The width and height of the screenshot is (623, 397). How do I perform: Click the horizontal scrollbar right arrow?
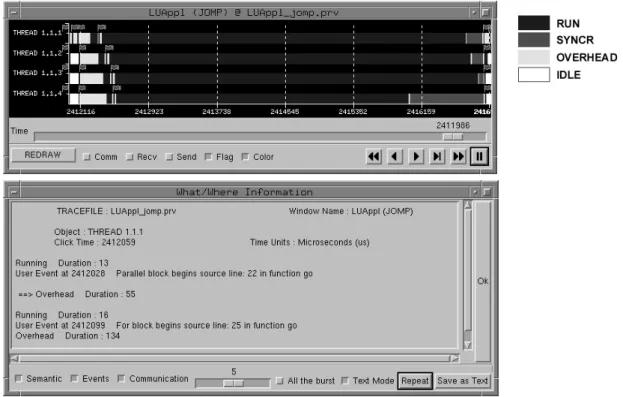click(454, 358)
